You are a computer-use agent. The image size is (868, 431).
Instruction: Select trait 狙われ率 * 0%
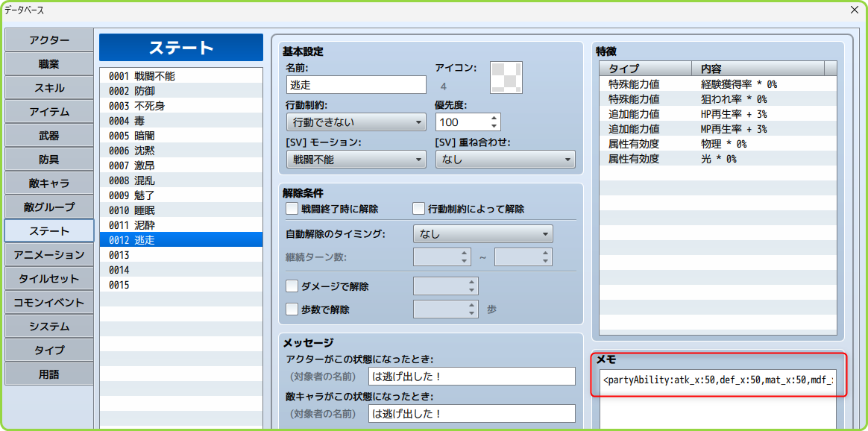[718, 99]
